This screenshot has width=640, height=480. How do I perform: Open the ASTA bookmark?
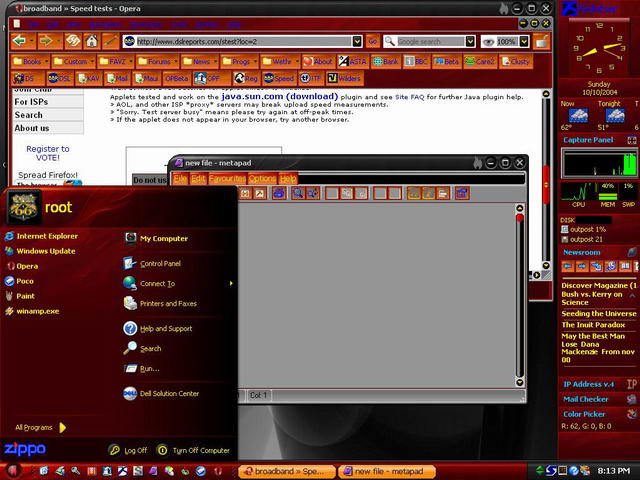pos(353,61)
